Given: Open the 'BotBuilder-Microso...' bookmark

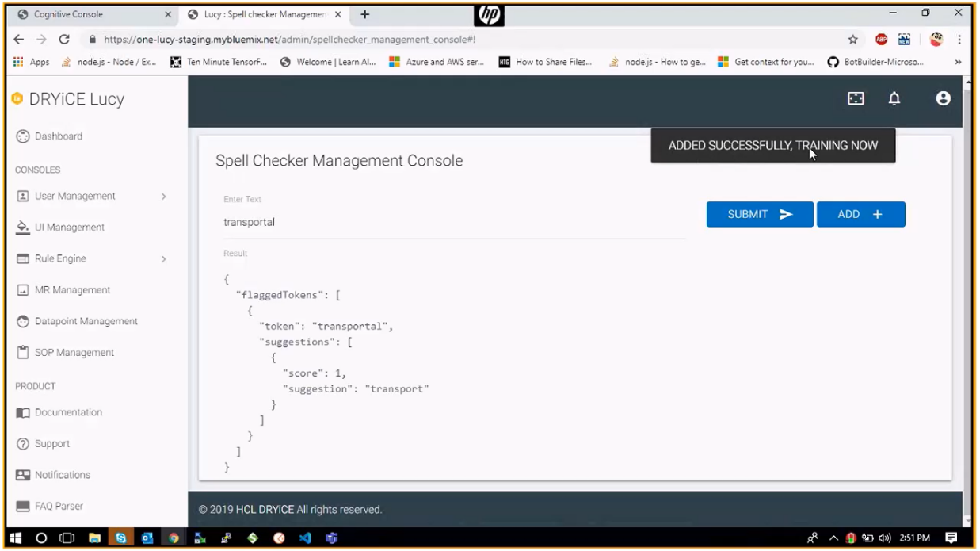Looking at the screenshot, I should click(x=875, y=62).
